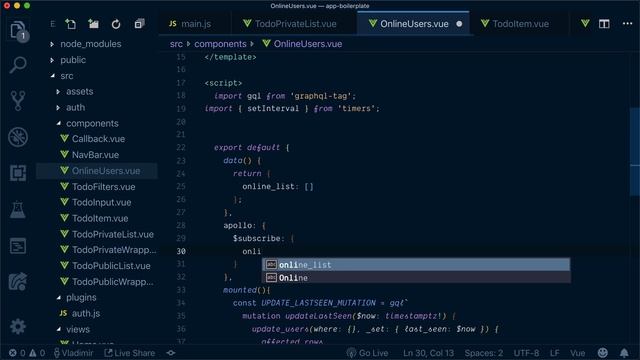Click the activity bar icon below the beaker
The width and height of the screenshot is (640, 360).
18,246
